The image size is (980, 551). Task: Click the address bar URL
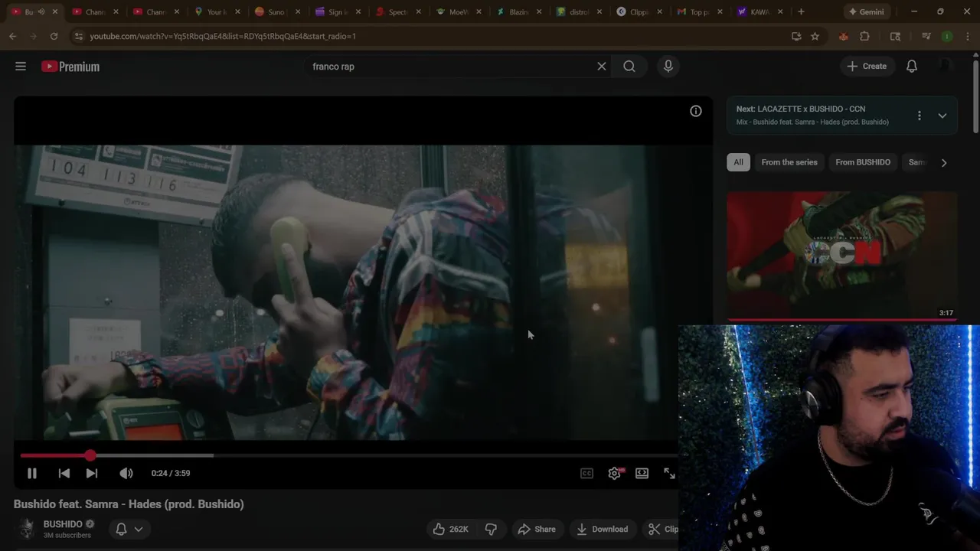[223, 36]
